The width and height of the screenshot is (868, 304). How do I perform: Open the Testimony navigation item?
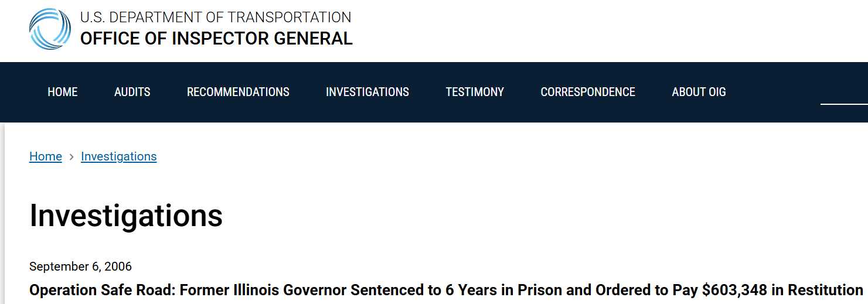(475, 92)
